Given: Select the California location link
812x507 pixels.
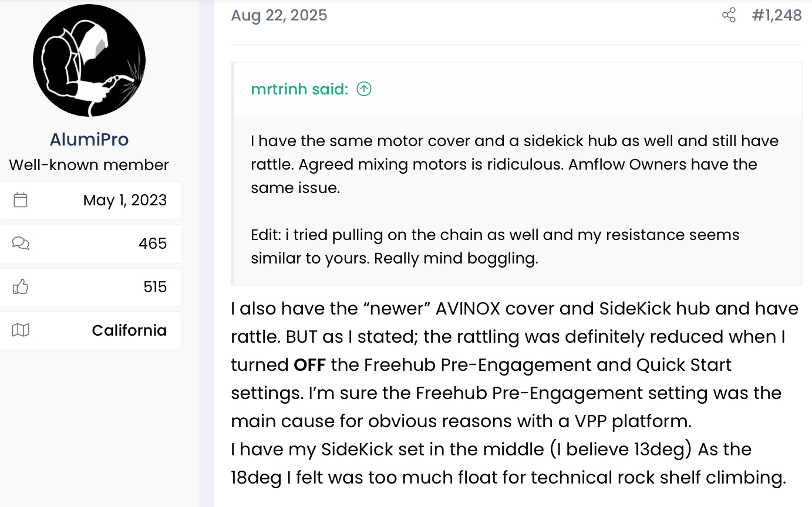Looking at the screenshot, I should tap(129, 330).
